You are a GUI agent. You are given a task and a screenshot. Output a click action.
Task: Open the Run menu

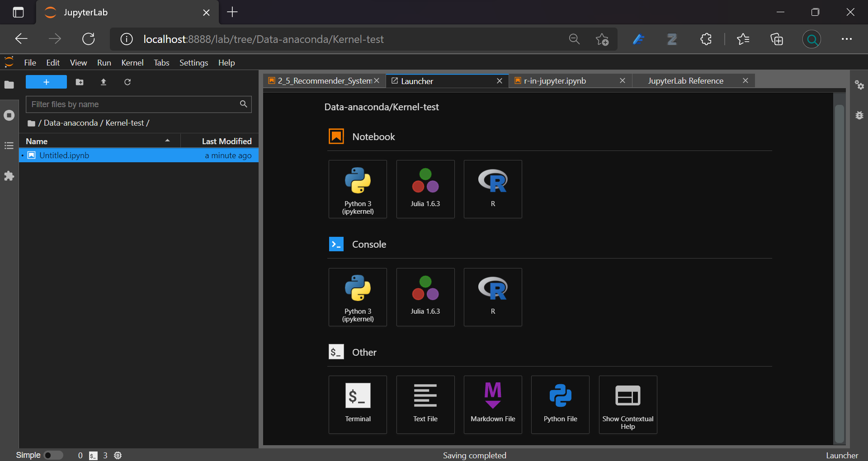click(104, 62)
